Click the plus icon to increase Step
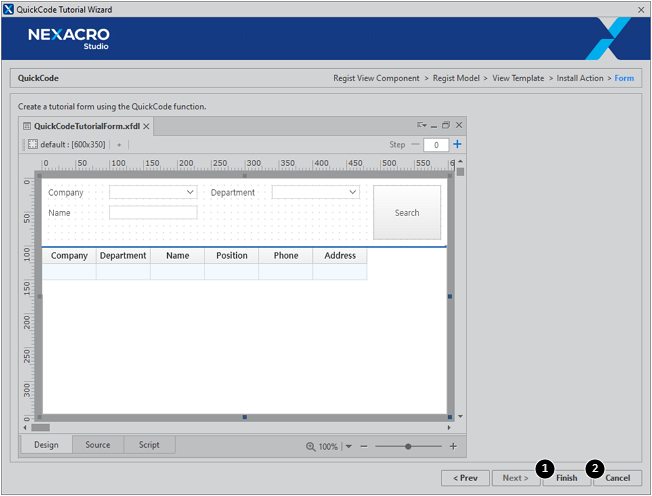The width and height of the screenshot is (652, 496). coord(457,145)
